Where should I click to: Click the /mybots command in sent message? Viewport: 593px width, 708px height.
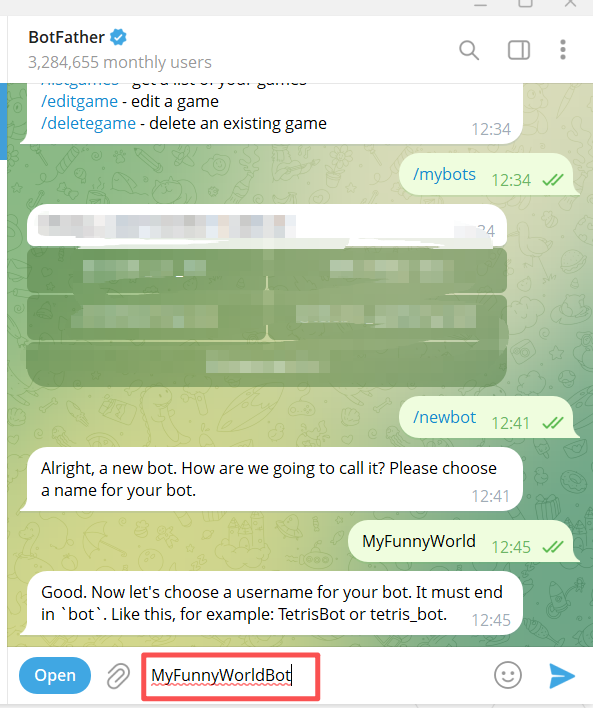pos(444,174)
